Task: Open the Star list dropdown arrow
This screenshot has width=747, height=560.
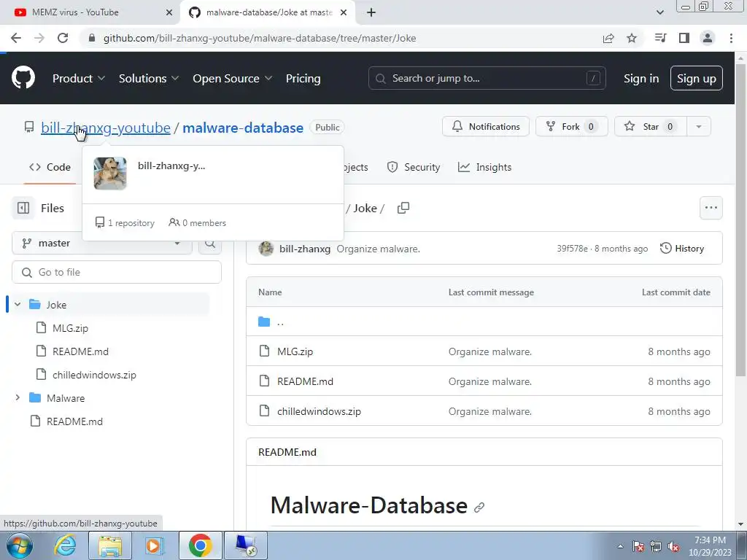Action: click(698, 127)
